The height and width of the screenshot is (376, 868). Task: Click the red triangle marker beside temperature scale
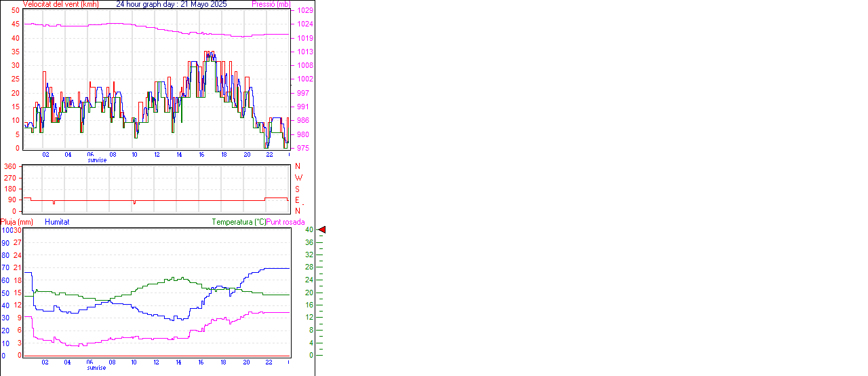[x=322, y=230]
